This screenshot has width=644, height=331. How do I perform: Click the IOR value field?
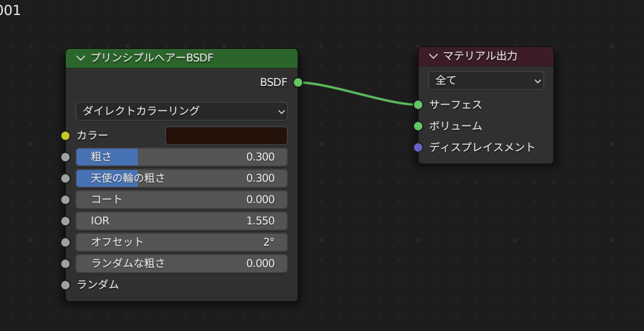pos(182,221)
